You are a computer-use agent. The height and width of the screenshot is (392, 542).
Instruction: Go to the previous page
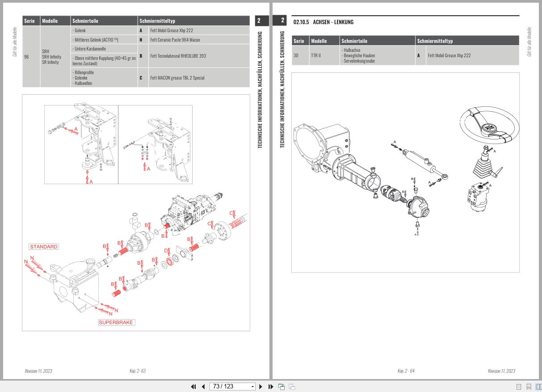coord(203,387)
